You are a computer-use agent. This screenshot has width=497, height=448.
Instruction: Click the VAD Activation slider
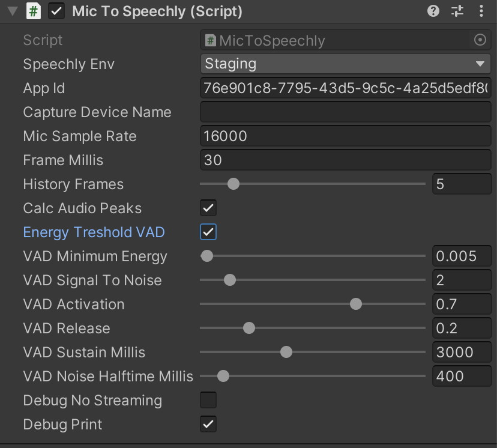pos(313,304)
